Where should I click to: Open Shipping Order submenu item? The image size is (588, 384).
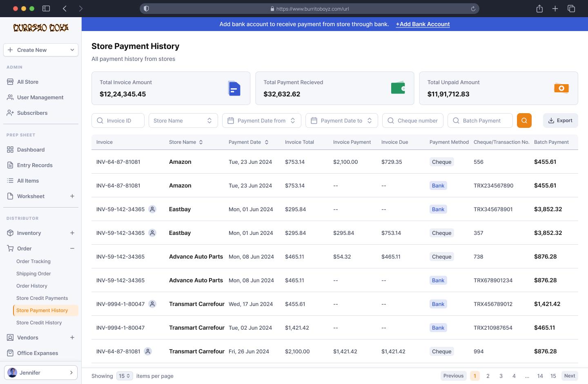(33, 274)
